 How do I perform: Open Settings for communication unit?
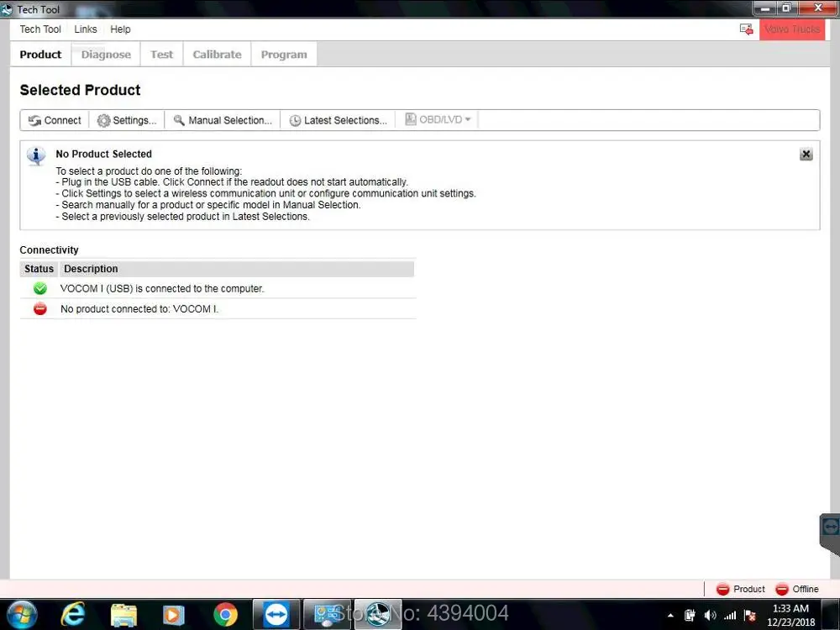127,120
